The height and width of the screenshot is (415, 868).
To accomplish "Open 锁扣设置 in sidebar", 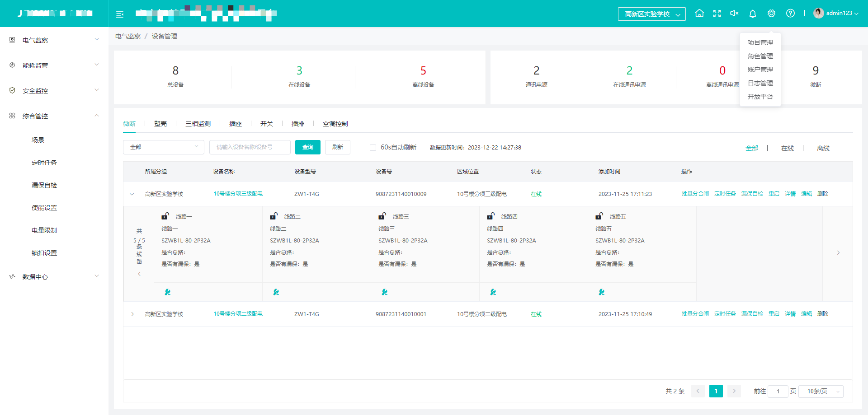I will tap(44, 253).
